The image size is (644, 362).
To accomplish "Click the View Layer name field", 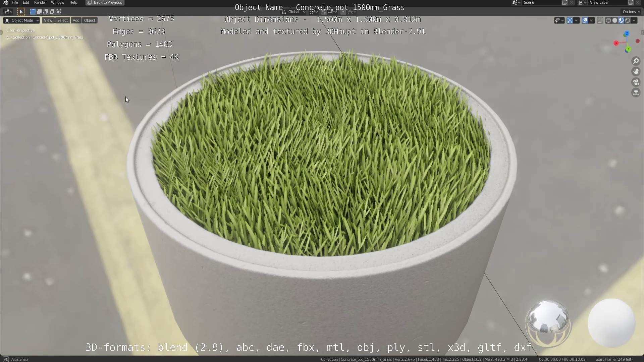I will coord(608,2).
